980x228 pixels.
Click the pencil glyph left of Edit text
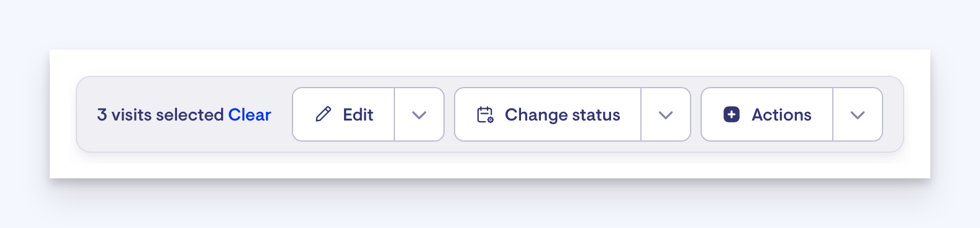click(x=324, y=114)
